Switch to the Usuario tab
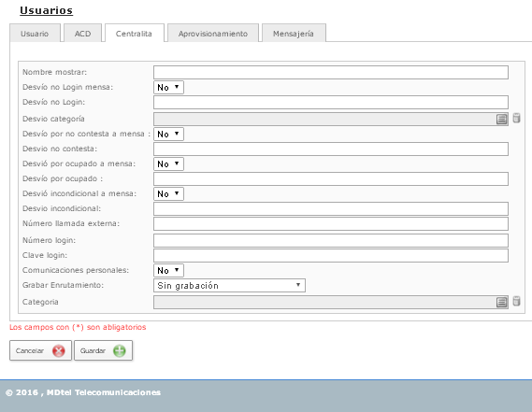The height and width of the screenshot is (412, 532). (35, 33)
